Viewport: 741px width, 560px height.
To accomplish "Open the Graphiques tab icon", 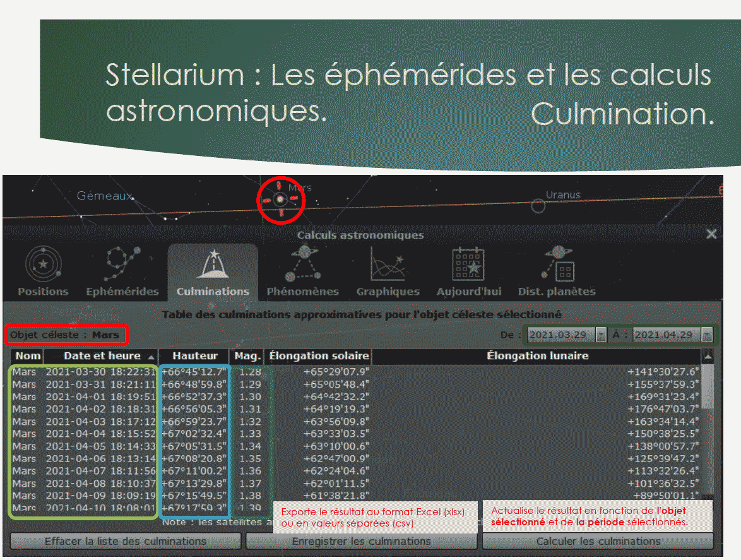I will click(x=388, y=264).
